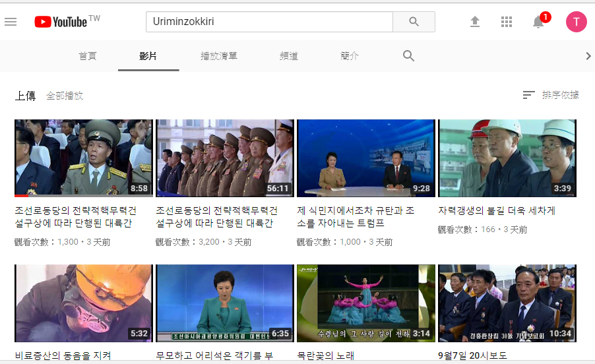Open title '자력갱생의 불길 더욱 세차게'
Image resolution: width=595 pixels, height=364 pixels.
pos(496,210)
